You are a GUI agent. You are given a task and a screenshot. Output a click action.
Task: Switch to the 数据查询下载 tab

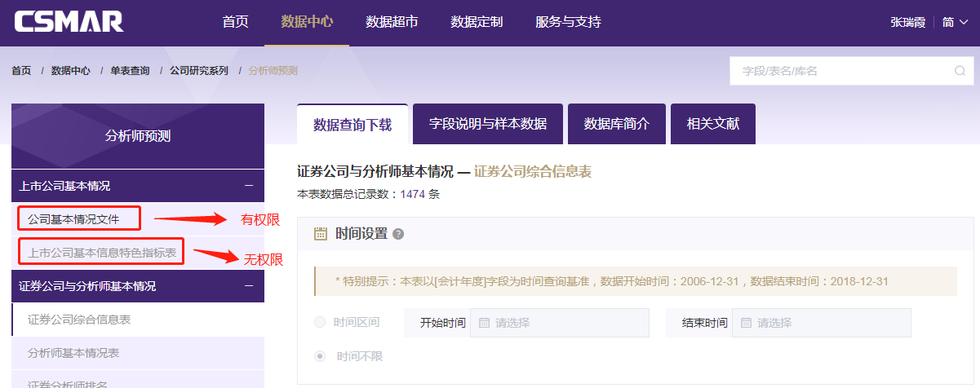pos(353,125)
